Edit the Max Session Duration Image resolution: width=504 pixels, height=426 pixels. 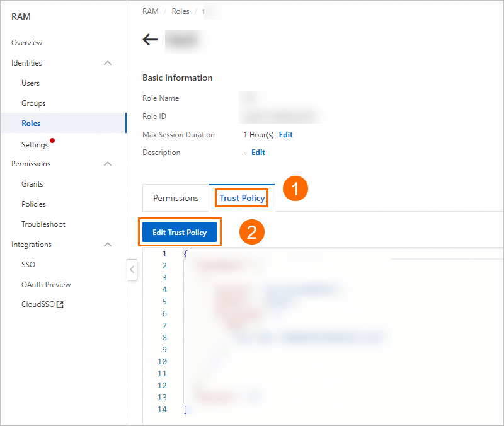click(286, 135)
